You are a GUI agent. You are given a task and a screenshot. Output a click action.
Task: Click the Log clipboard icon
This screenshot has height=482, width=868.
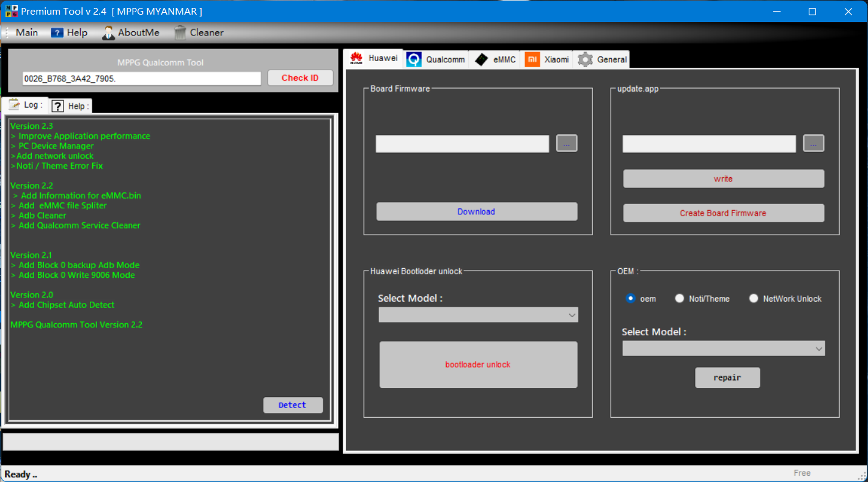click(x=13, y=104)
